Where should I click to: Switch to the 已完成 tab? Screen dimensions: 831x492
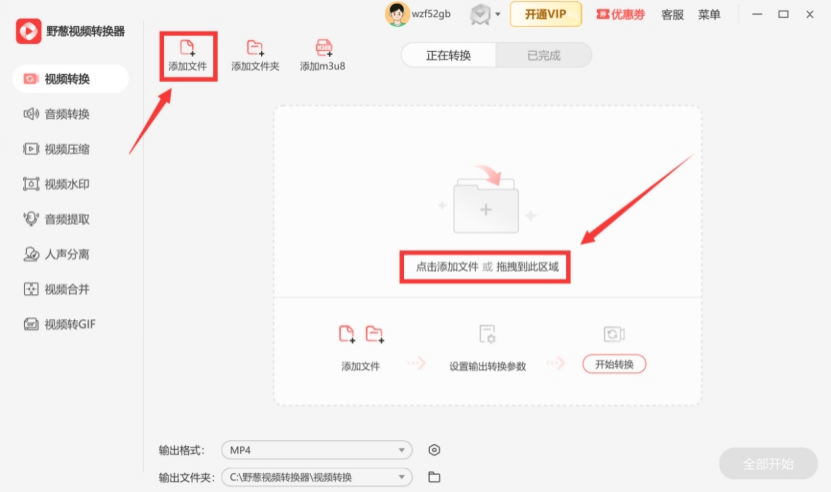(544, 55)
